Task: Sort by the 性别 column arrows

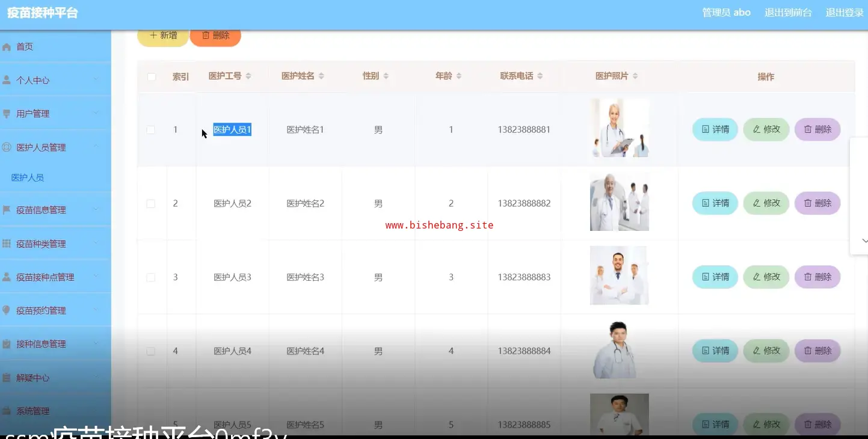Action: tap(386, 76)
